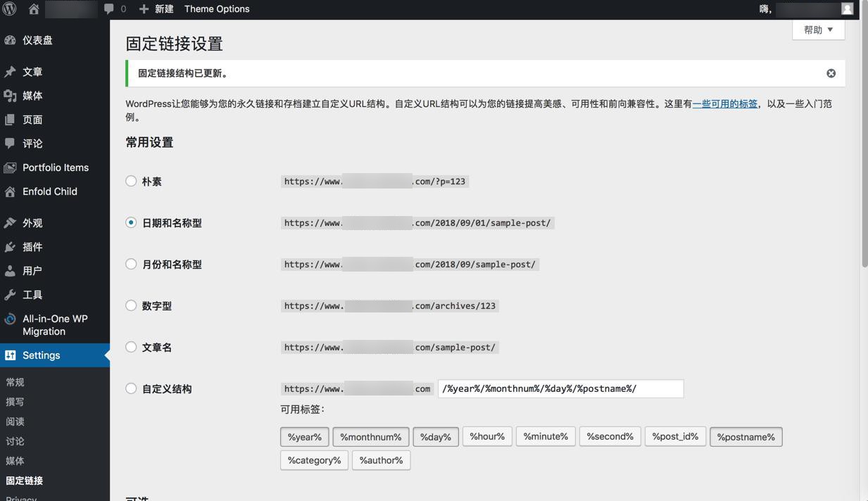The width and height of the screenshot is (868, 501).
Task: Click the greeting 嗨 in admin bar
Action: 765,9
